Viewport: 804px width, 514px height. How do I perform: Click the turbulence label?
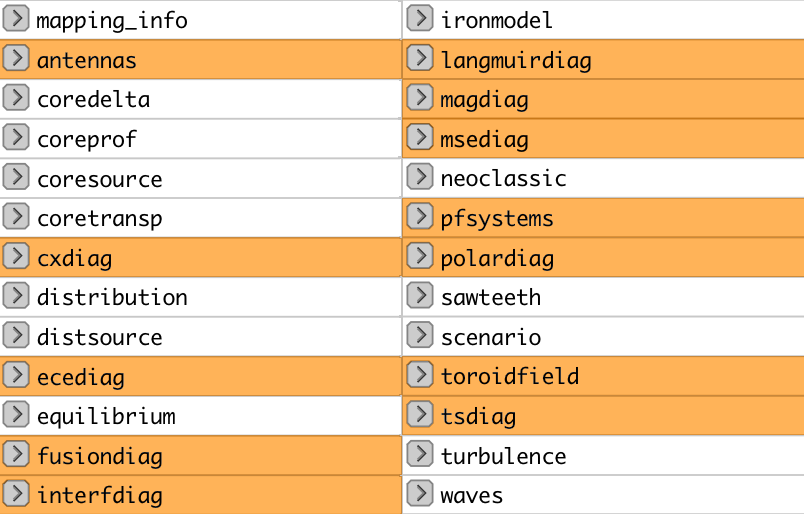coord(504,456)
